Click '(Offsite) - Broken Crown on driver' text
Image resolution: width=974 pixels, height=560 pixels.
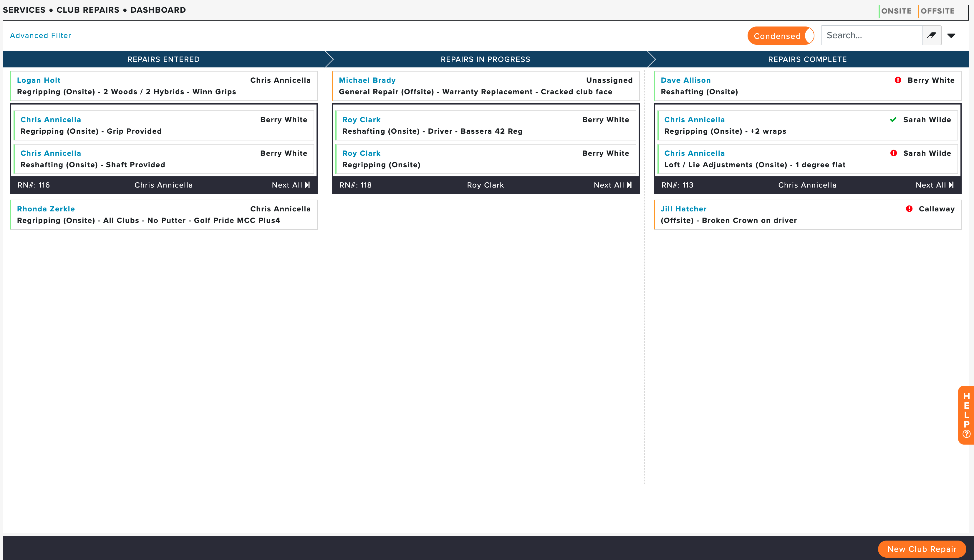[729, 221]
